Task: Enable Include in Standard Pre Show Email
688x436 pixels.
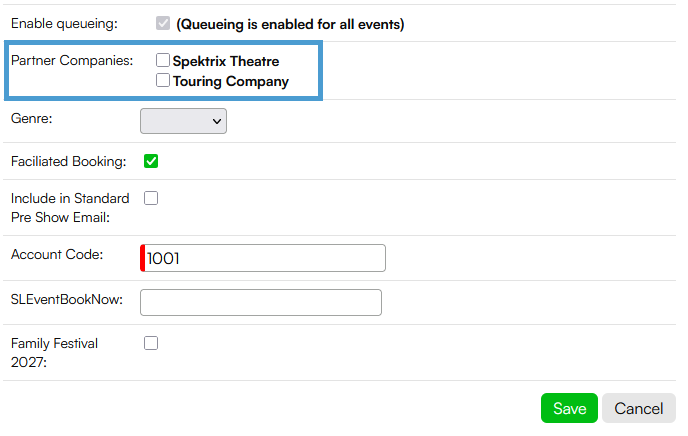Action: pyautogui.click(x=151, y=198)
